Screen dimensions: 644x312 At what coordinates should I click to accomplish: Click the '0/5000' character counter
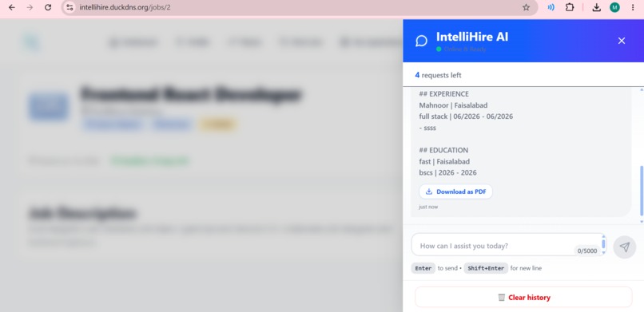pyautogui.click(x=587, y=251)
